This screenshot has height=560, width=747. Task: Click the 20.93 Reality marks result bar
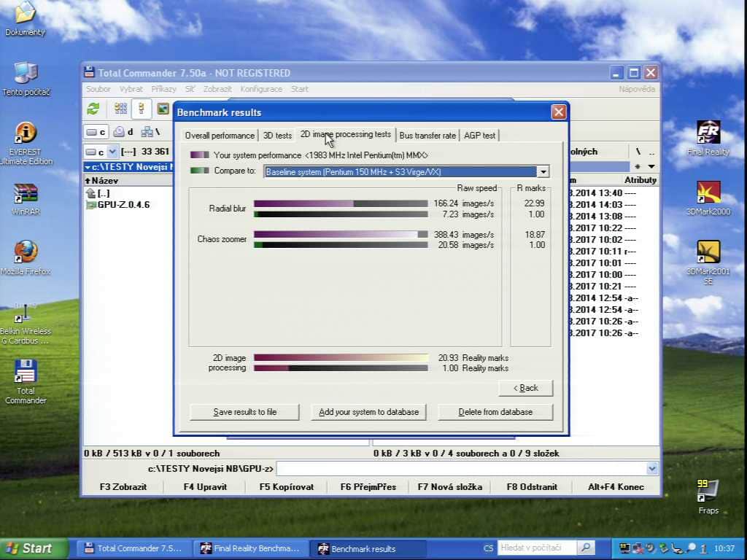coord(341,357)
